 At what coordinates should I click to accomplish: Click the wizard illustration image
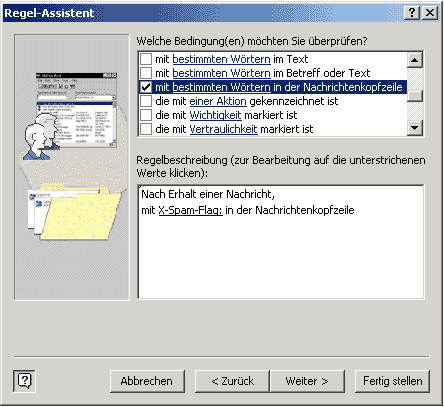(72, 167)
